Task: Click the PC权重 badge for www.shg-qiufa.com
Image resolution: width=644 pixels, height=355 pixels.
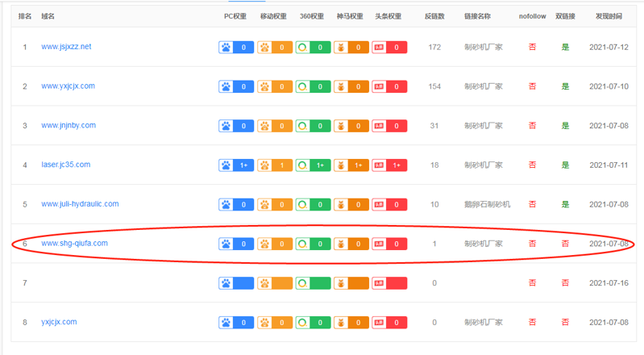Action: click(236, 244)
